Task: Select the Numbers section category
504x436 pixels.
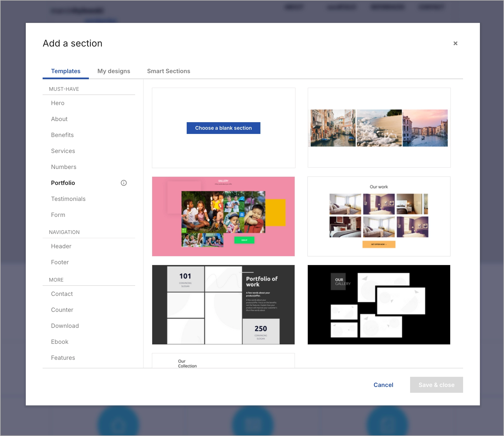Action: pyautogui.click(x=64, y=167)
